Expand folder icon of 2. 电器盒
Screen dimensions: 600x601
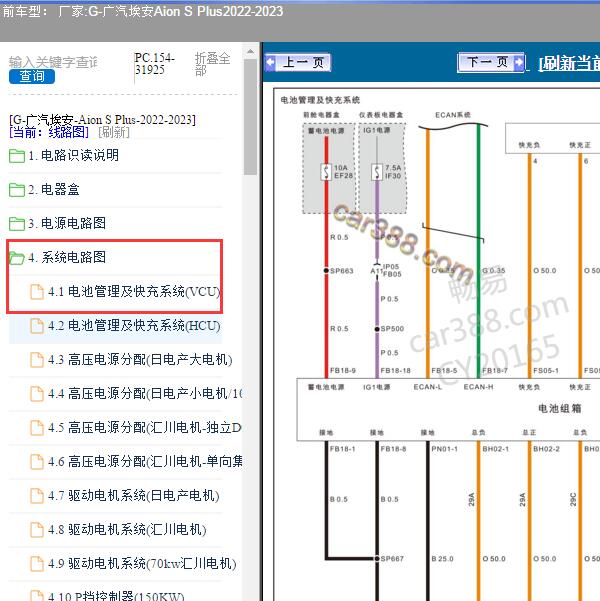click(17, 190)
